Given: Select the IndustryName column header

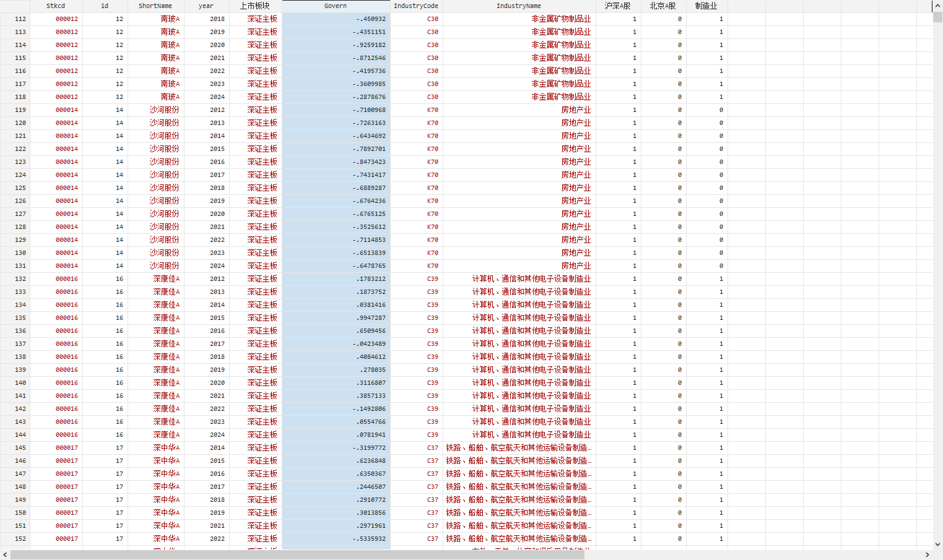Looking at the screenshot, I should 518,6.
